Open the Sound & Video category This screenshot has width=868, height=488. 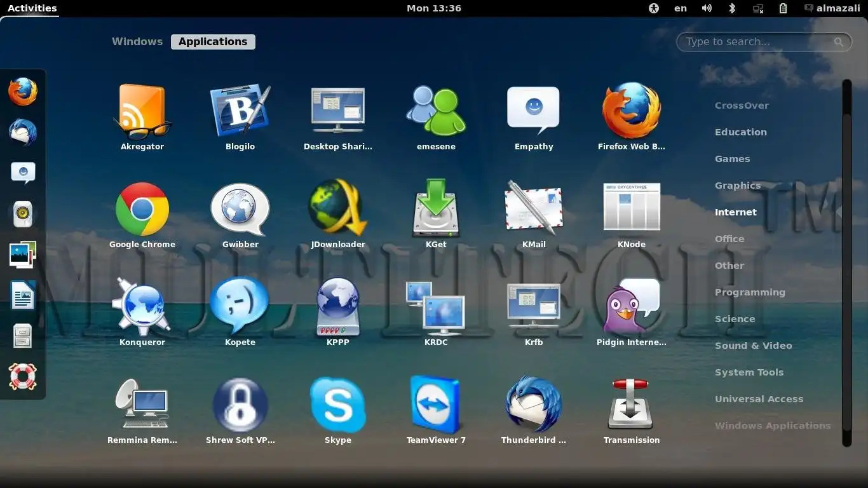[x=754, y=346]
